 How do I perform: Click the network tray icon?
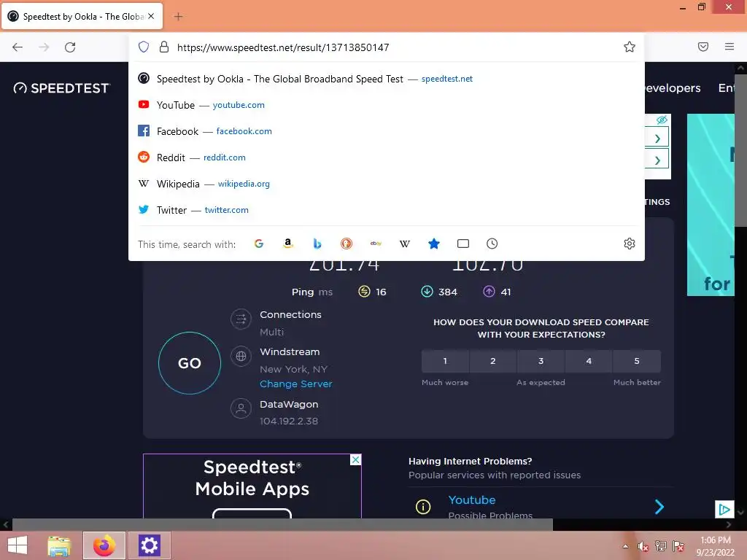coord(661,546)
